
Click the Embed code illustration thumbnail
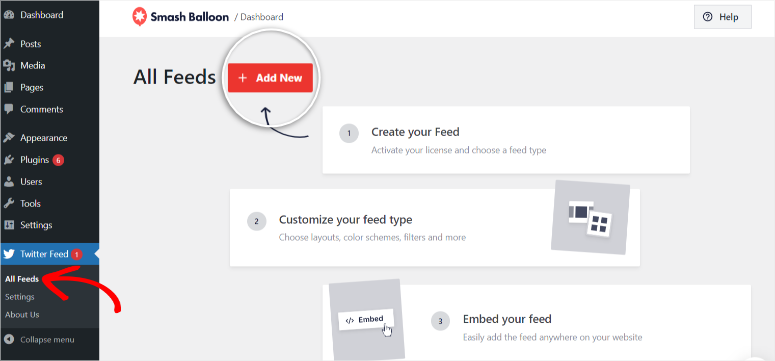click(367, 319)
